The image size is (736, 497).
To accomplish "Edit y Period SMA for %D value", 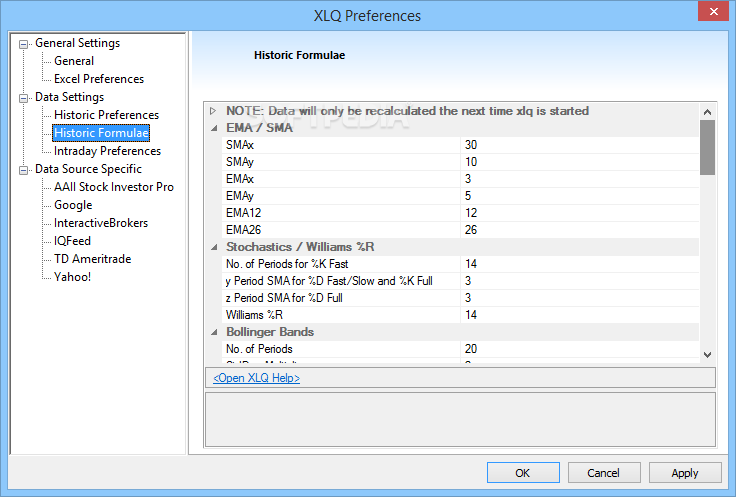I will click(x=580, y=281).
